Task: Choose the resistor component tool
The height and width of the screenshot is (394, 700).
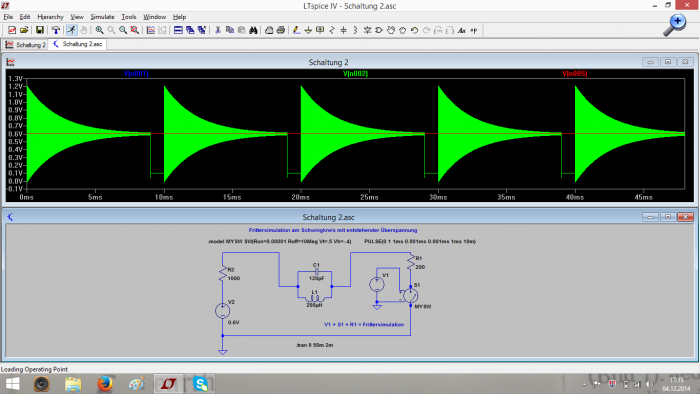Action: [332, 30]
